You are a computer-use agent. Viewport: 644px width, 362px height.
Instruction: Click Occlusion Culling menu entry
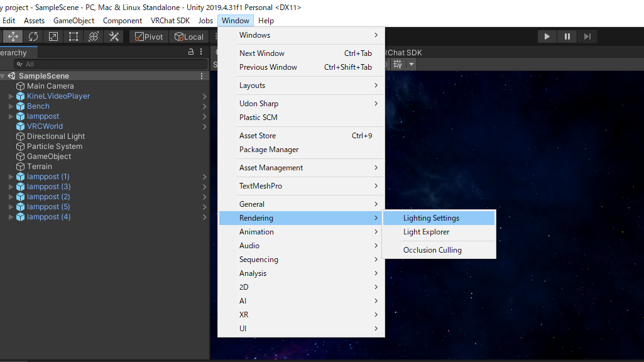[x=432, y=250]
